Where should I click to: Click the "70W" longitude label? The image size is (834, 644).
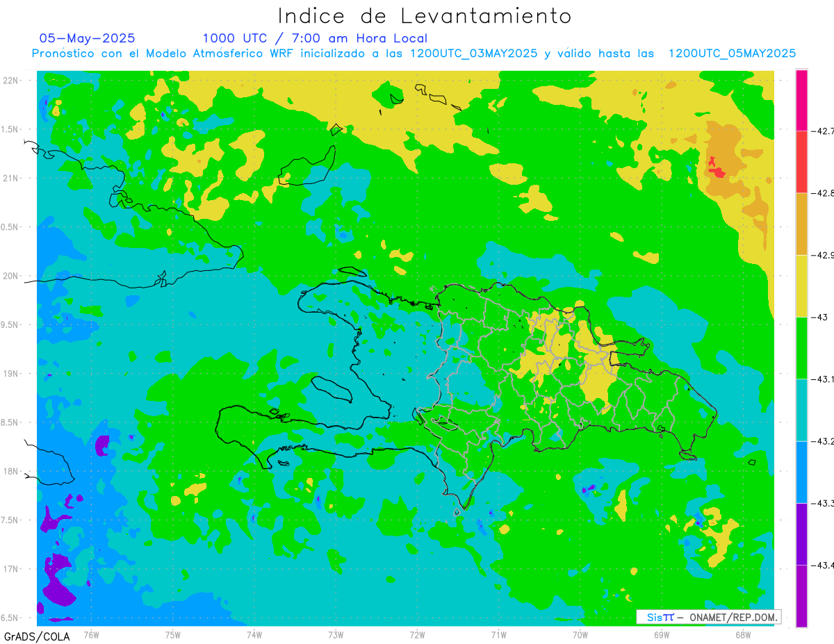[580, 635]
